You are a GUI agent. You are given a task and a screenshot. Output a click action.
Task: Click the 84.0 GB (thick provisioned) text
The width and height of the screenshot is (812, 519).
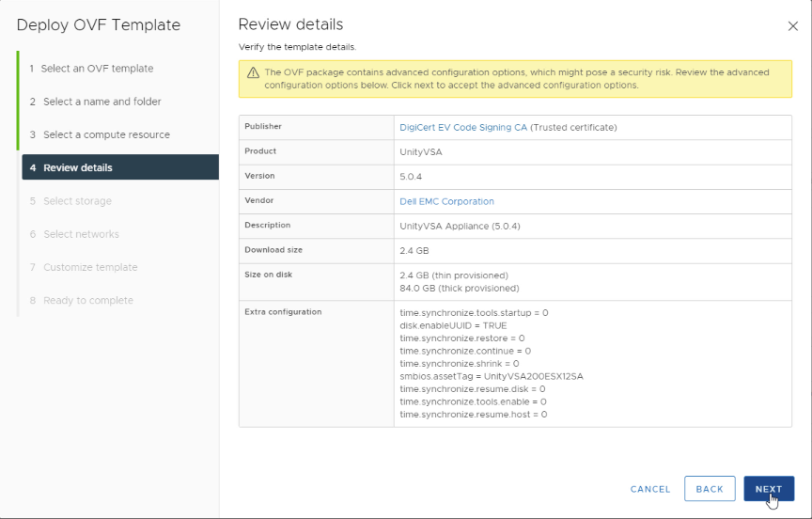click(459, 288)
